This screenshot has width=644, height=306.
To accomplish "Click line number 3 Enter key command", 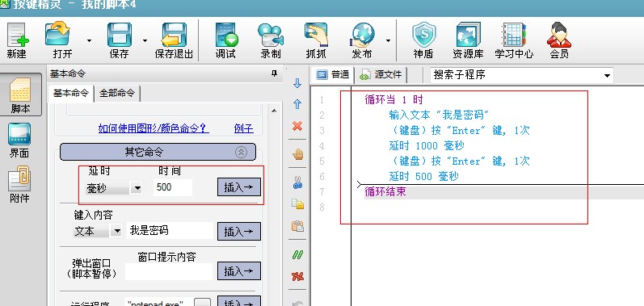I will (x=459, y=131).
